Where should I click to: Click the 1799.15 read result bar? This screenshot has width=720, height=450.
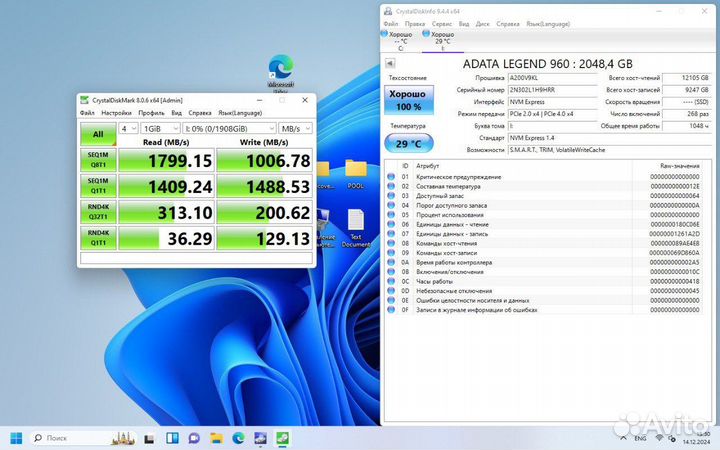coord(167,160)
